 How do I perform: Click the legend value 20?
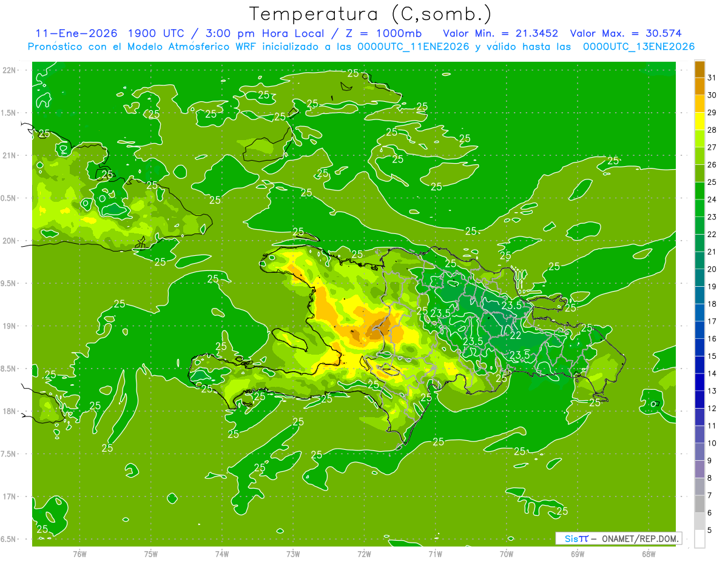712,269
